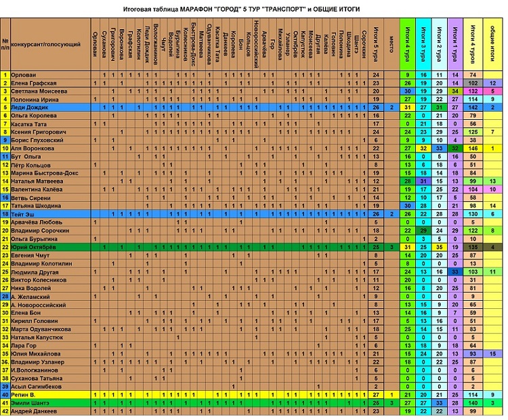The height and width of the screenshot is (420, 508).
Task: Select total '135' in Юрий Октябрёв row
Action: coord(473,247)
